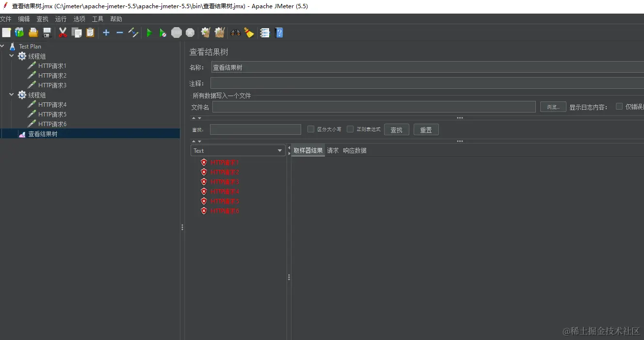
Task: Switch to 取样器结果 tab
Action: coord(308,150)
